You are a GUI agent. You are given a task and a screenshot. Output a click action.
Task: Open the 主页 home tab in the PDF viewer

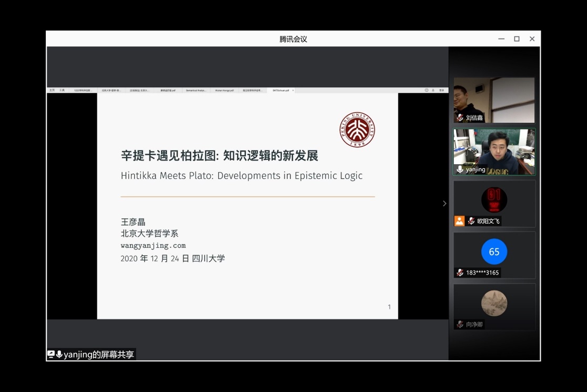click(x=52, y=91)
